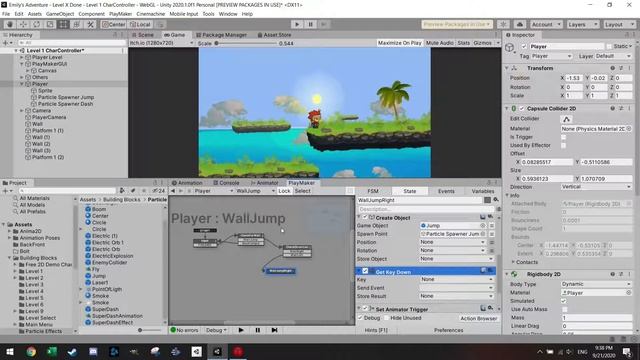The height and width of the screenshot is (360, 640).
Task: Click PlayMaker Play button at bottom
Action: [241, 330]
